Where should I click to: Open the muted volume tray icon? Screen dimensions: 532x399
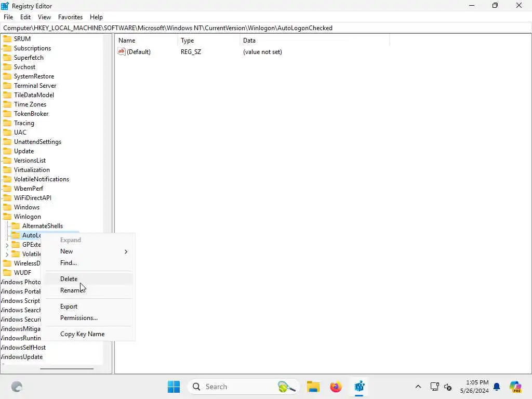[x=447, y=387]
